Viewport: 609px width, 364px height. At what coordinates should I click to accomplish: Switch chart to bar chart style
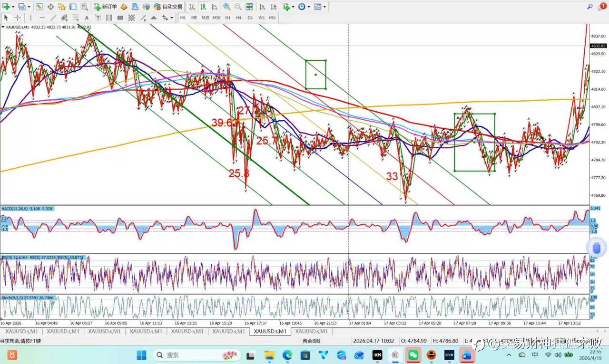pos(192,7)
